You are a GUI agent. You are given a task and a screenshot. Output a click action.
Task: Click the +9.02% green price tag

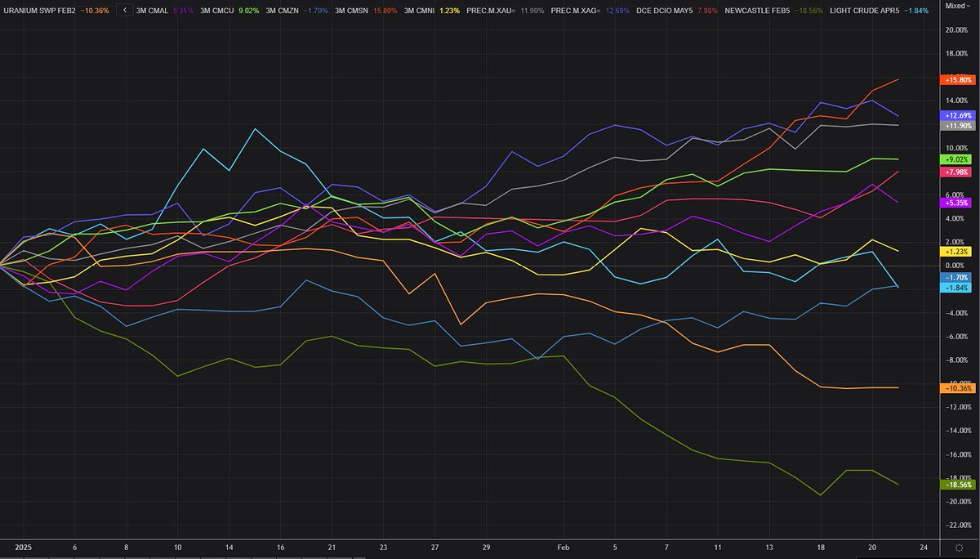coord(957,159)
